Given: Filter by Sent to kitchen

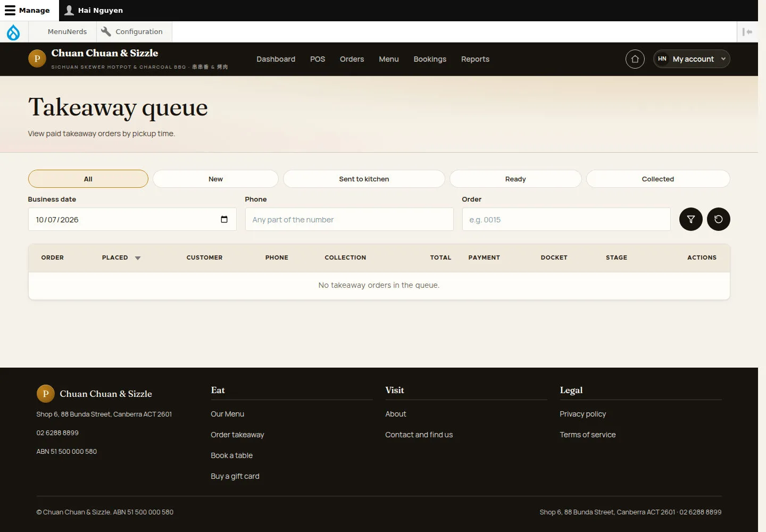Looking at the screenshot, I should pyautogui.click(x=364, y=179).
